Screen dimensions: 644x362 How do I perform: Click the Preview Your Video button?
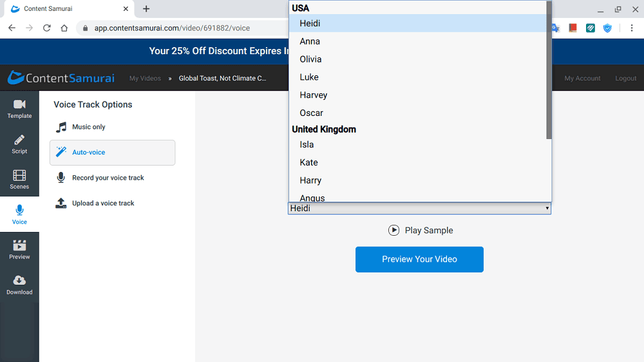[419, 259]
